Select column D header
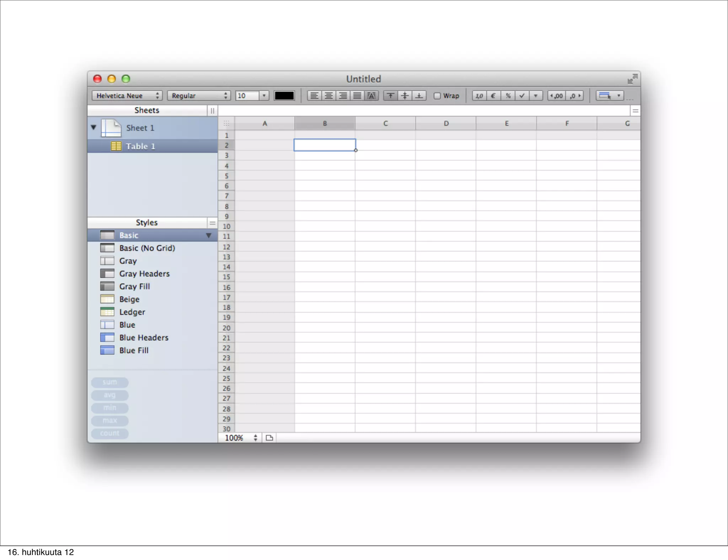The height and width of the screenshot is (560, 728). pos(446,124)
